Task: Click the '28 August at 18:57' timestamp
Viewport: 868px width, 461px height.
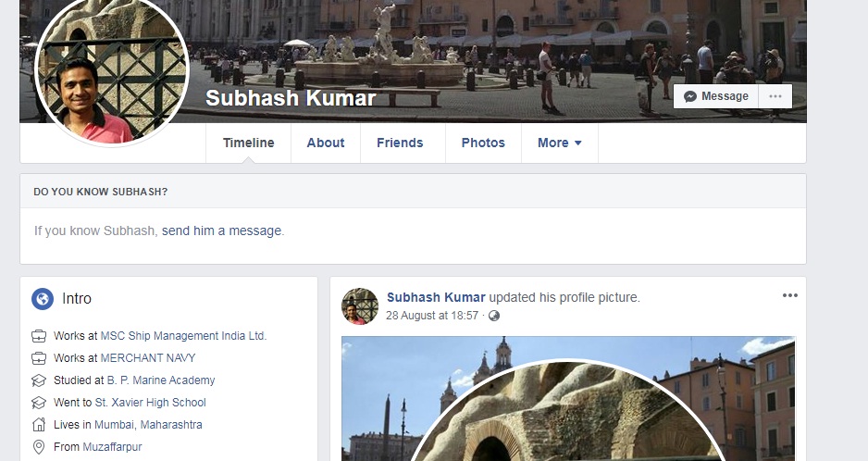Action: click(x=432, y=316)
